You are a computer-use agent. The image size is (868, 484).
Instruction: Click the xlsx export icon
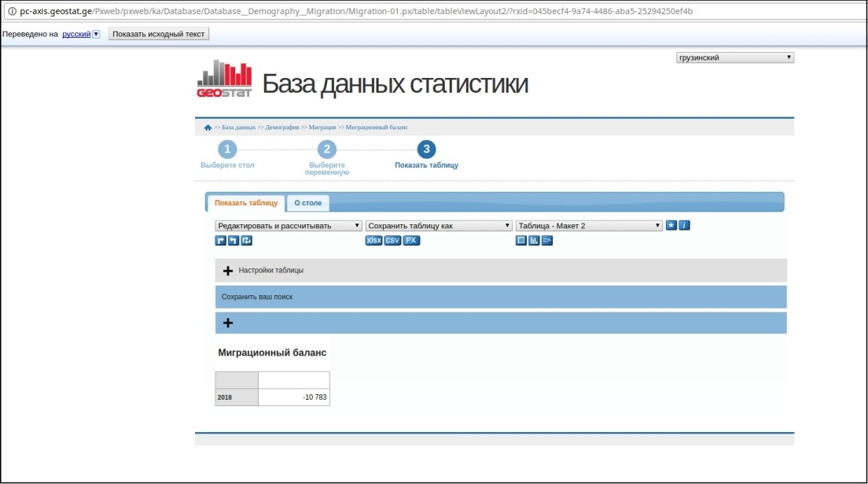point(373,241)
